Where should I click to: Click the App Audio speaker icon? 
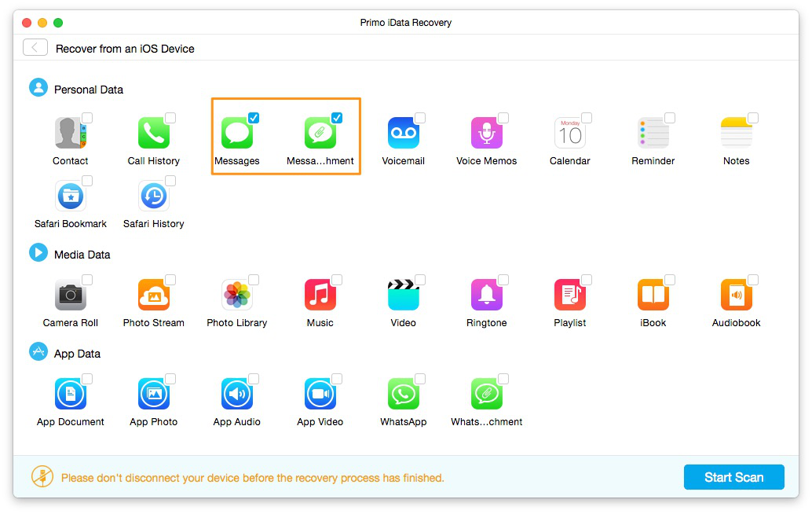point(237,394)
